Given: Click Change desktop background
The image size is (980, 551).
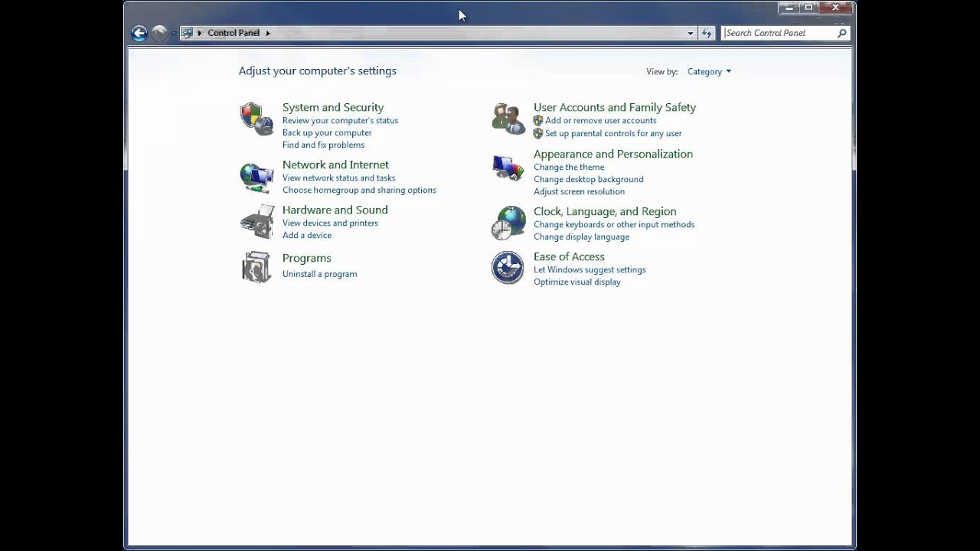Looking at the screenshot, I should [588, 180].
